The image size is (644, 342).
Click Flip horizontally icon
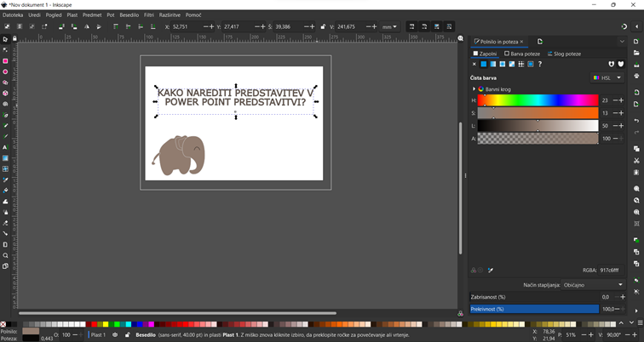click(x=87, y=26)
